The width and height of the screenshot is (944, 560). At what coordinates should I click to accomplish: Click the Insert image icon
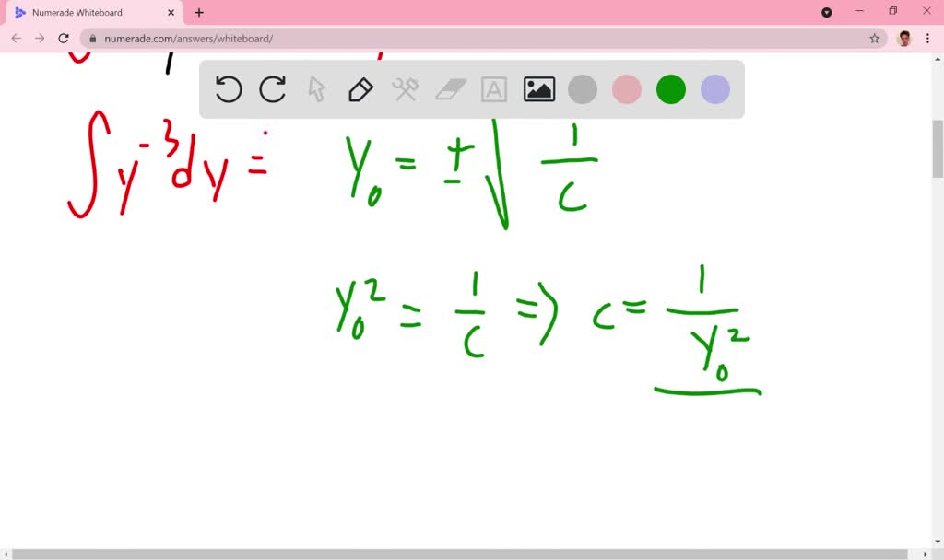(538, 89)
